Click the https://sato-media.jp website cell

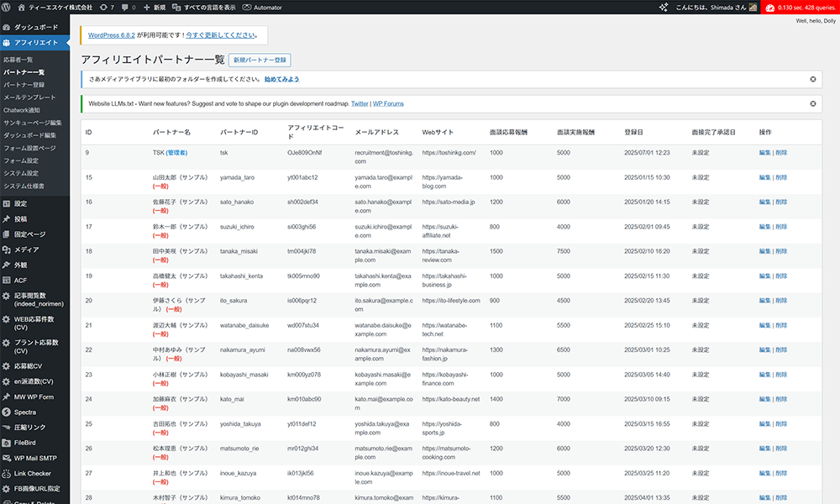449,202
